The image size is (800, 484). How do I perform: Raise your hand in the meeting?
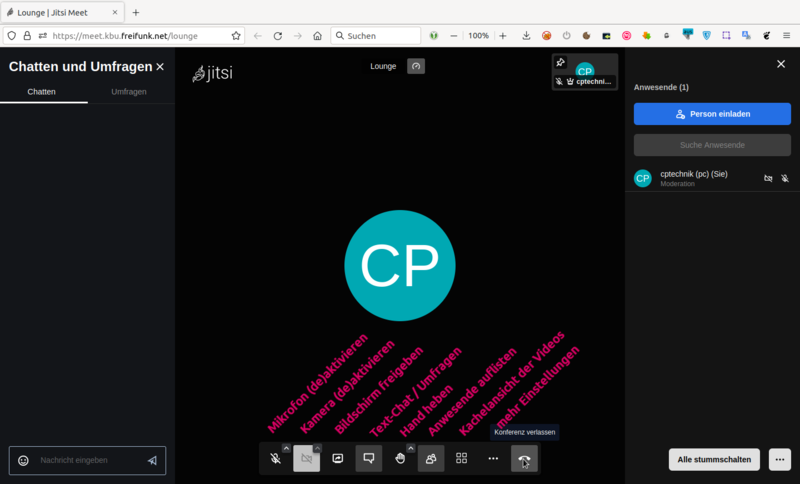click(400, 459)
